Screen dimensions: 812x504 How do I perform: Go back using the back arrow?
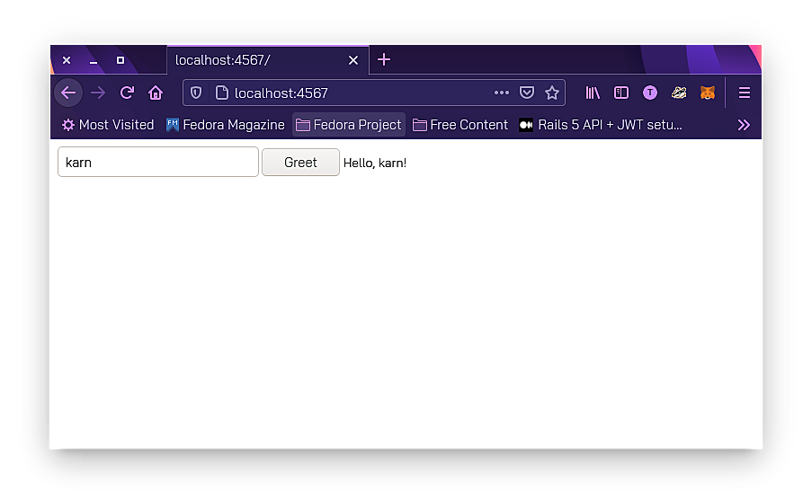click(68, 93)
